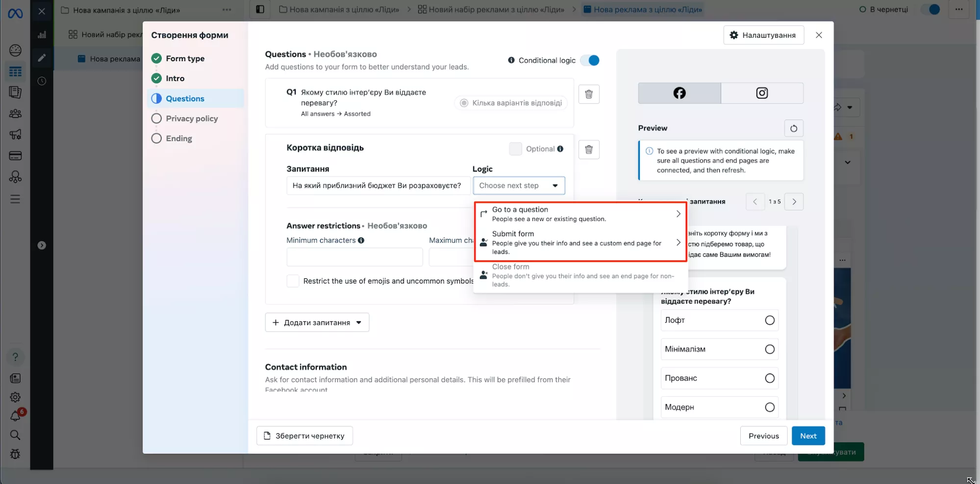The width and height of the screenshot is (980, 484).
Task: Go to next preview page arrow
Action: click(x=794, y=202)
